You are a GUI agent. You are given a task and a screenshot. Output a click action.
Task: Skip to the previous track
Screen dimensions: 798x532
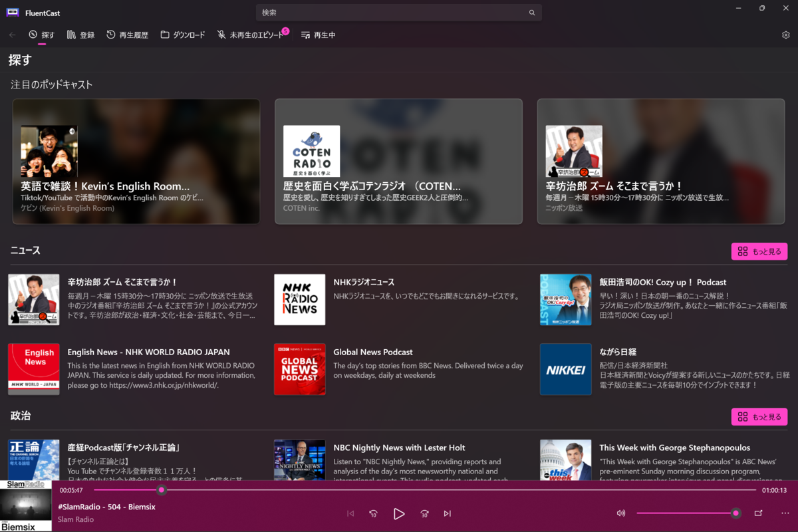pos(351,513)
